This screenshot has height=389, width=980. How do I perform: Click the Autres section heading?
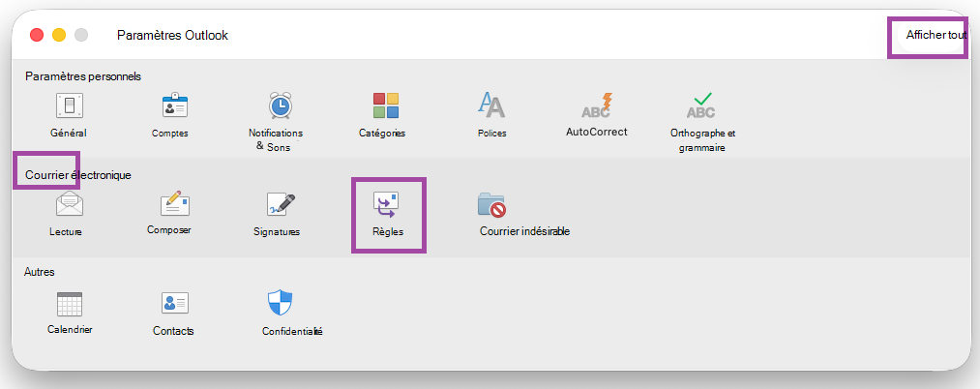point(40,272)
